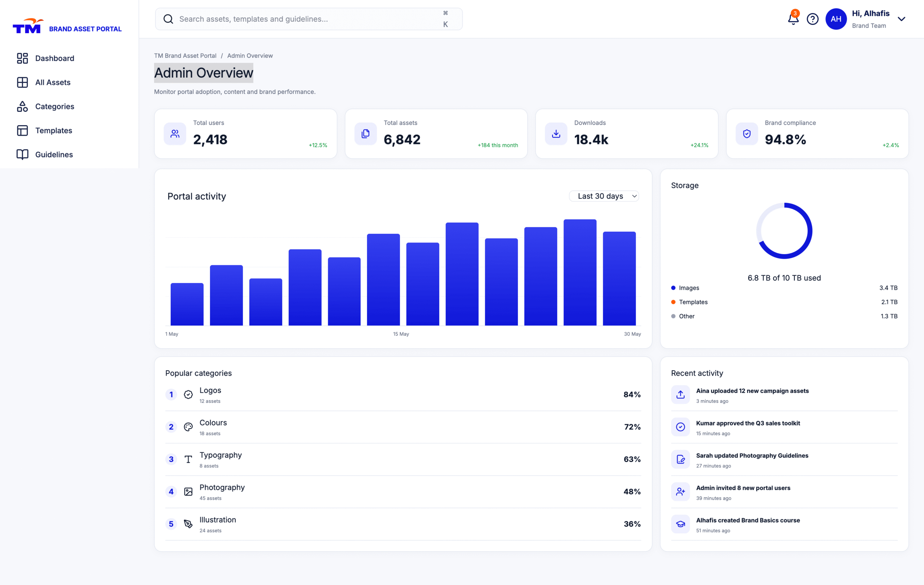Click the TM Brand Asset Portal breadcrumb
Viewport: 924px width, 585px height.
click(x=185, y=56)
